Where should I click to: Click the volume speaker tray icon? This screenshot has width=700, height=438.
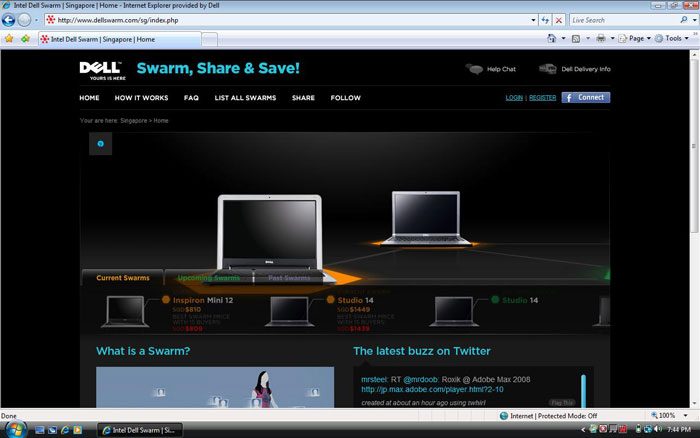(x=658, y=429)
